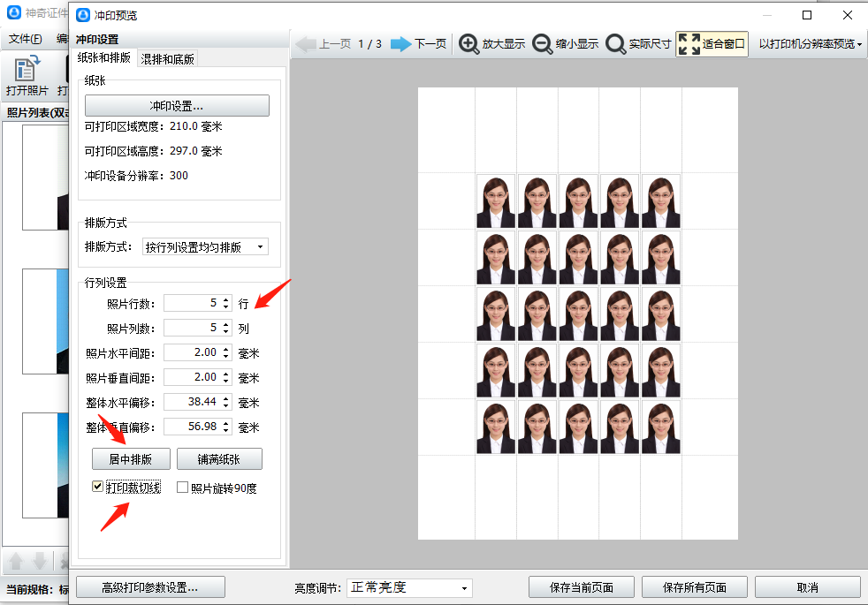Click the horizontal spacing (照片水平间距) input field
Screen dimensions: 868x605
click(191, 353)
